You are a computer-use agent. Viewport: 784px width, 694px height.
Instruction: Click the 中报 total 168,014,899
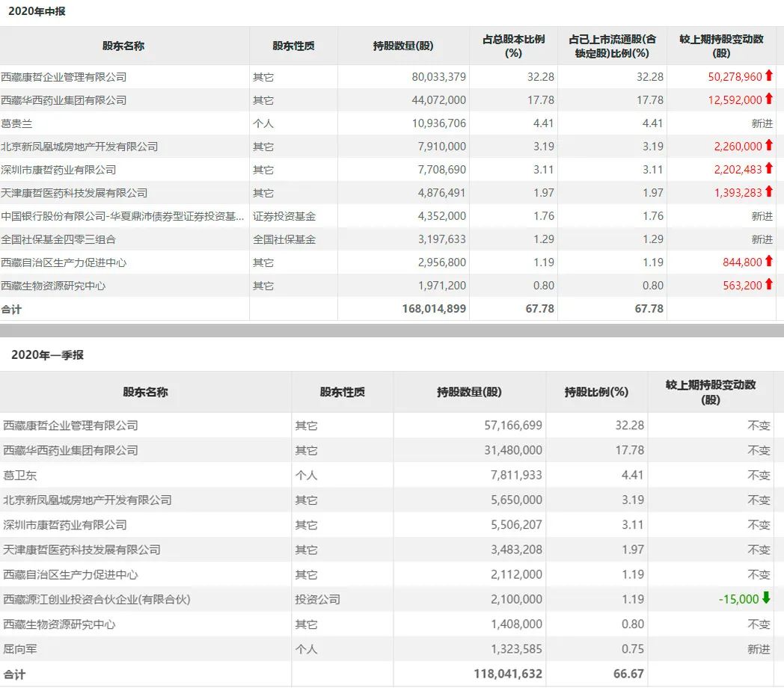(x=434, y=309)
